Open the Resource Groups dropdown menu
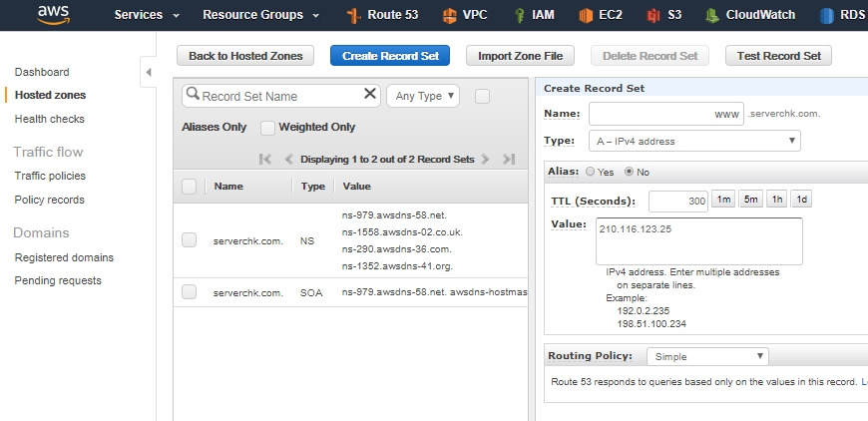The height and width of the screenshot is (421, 868). [261, 15]
